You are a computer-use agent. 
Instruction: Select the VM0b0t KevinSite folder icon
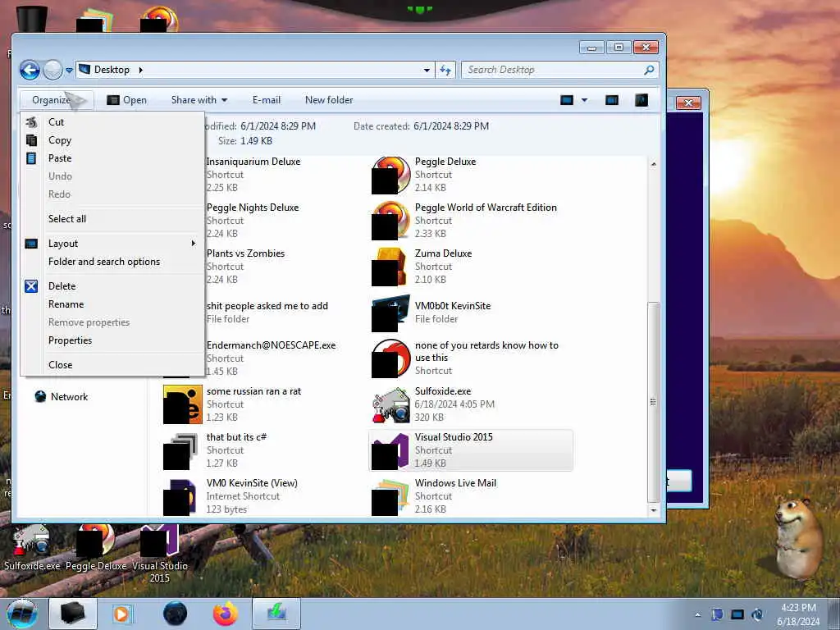tap(391, 313)
